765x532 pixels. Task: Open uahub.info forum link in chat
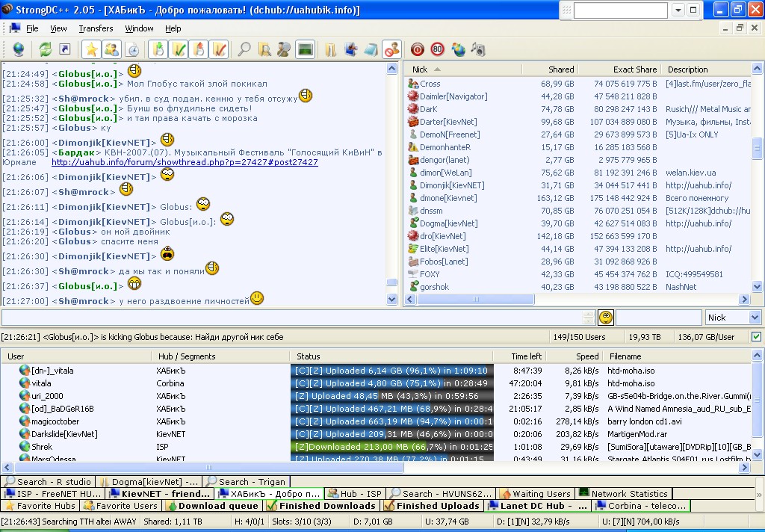click(x=185, y=162)
